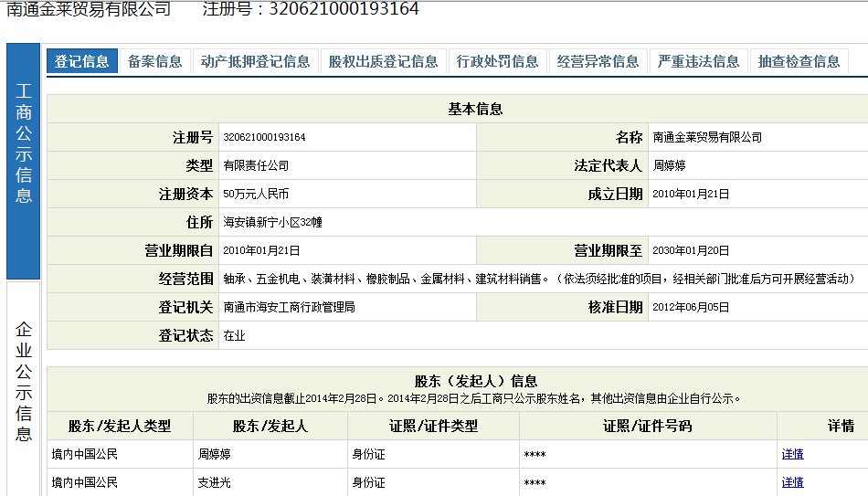Click the legal representative name 周婷婷 in 基本信息

[670, 166]
